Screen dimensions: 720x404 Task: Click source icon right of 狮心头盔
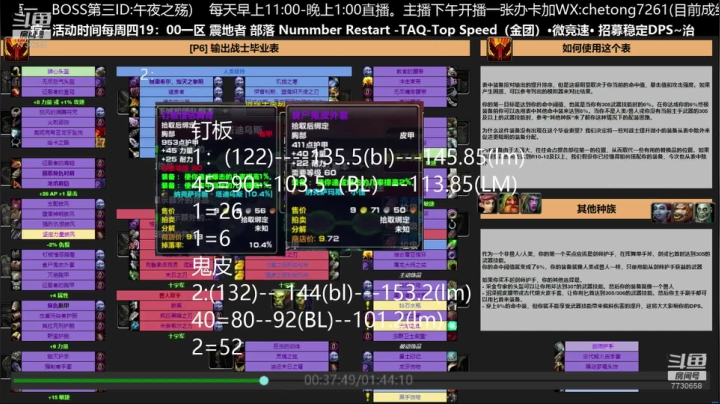coord(100,72)
